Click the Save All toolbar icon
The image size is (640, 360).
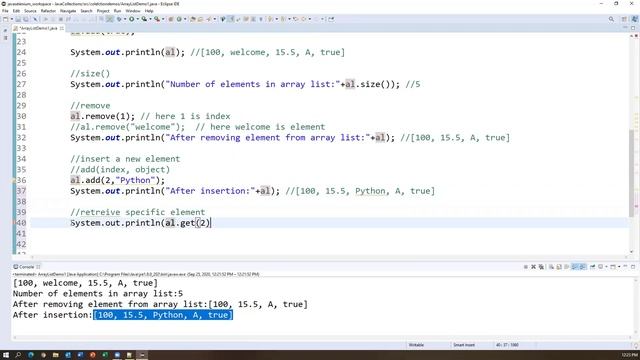(x=25, y=19)
